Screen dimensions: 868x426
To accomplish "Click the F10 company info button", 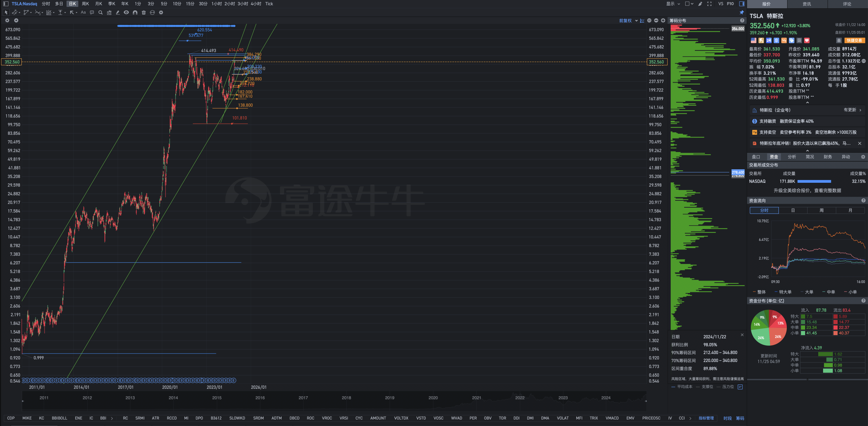I will click(x=730, y=4).
